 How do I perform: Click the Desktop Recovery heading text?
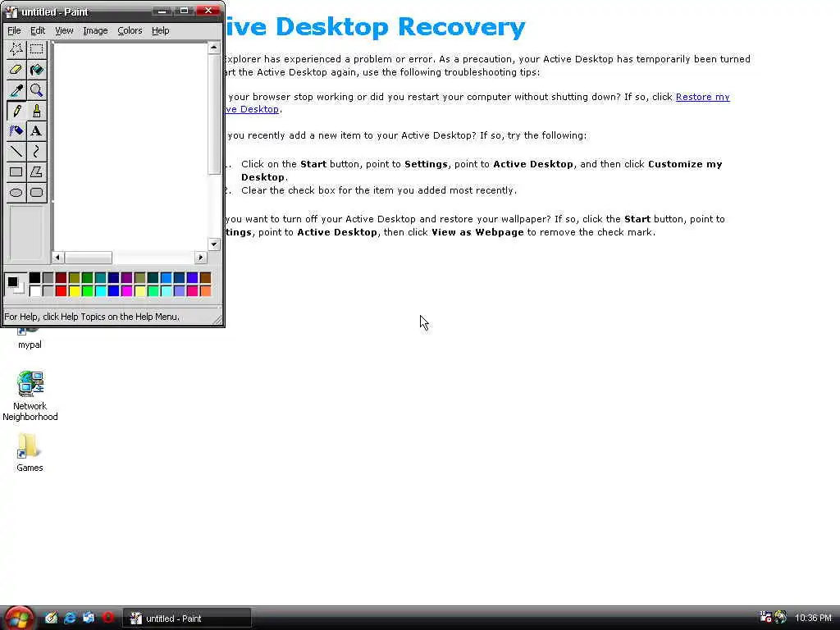(x=375, y=27)
